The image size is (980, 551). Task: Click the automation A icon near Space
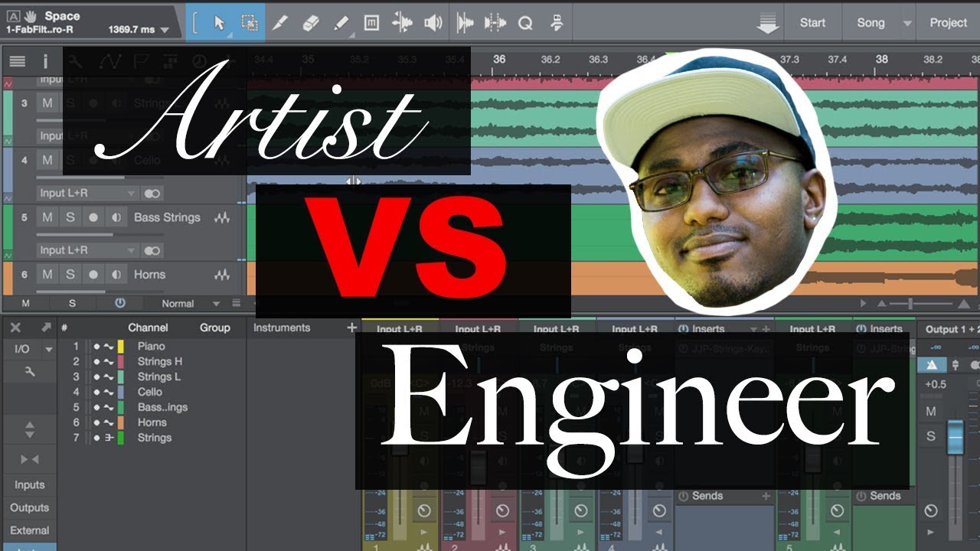[x=13, y=15]
